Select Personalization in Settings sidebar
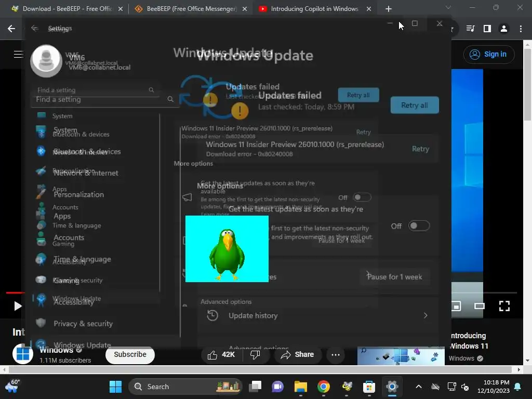 coord(78,194)
